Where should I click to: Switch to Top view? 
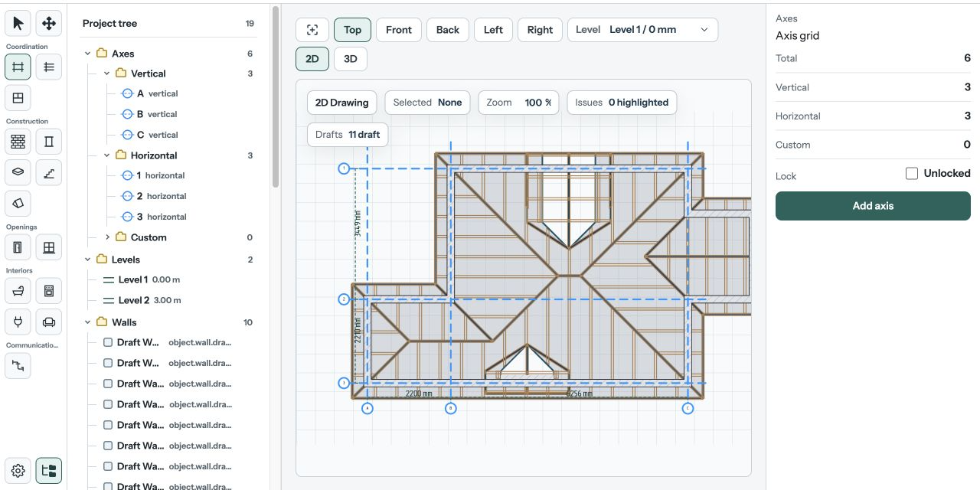[x=352, y=30]
